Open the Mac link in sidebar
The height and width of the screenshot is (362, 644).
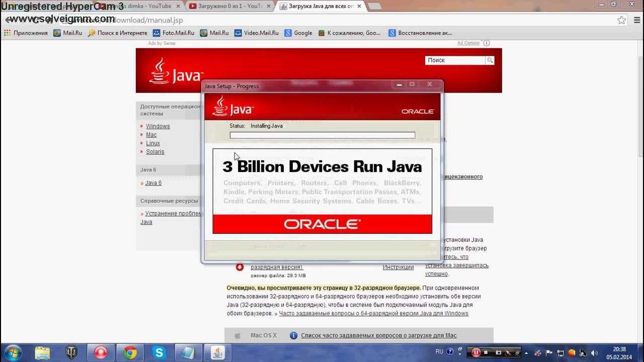[151, 135]
